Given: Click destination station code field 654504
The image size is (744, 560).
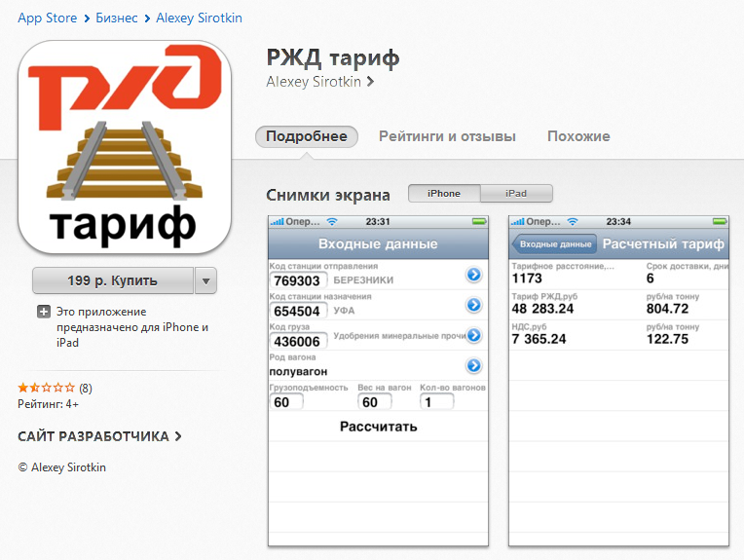Looking at the screenshot, I should (x=298, y=311).
